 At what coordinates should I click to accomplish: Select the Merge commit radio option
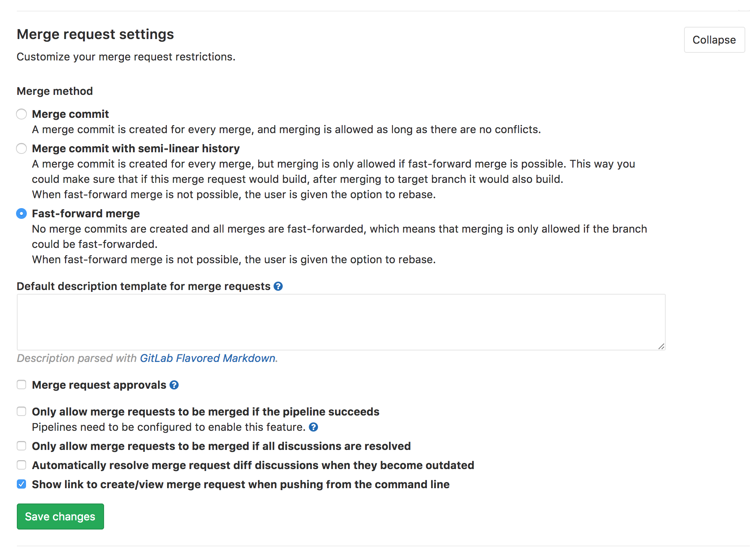coord(21,114)
